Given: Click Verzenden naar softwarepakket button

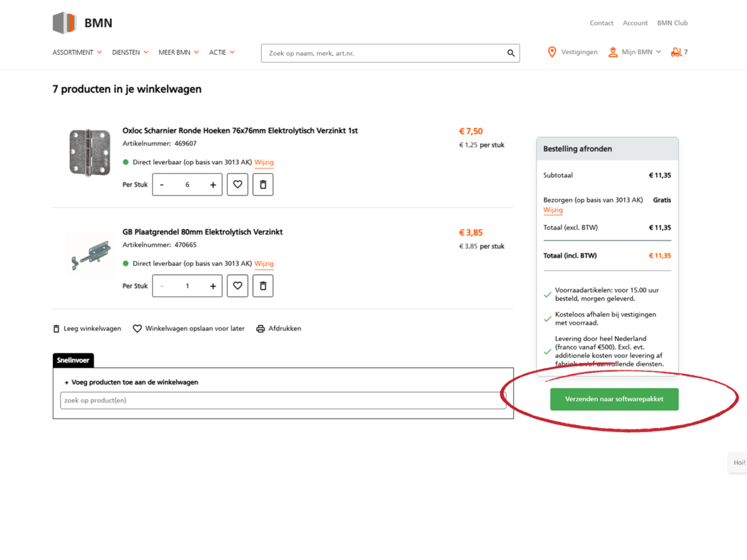Looking at the screenshot, I should [614, 399].
